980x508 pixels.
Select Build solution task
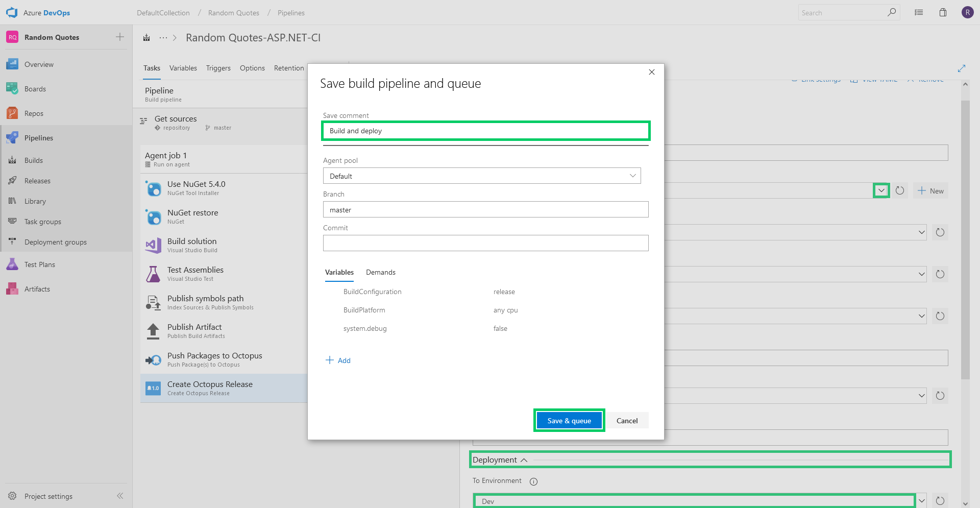pyautogui.click(x=224, y=245)
